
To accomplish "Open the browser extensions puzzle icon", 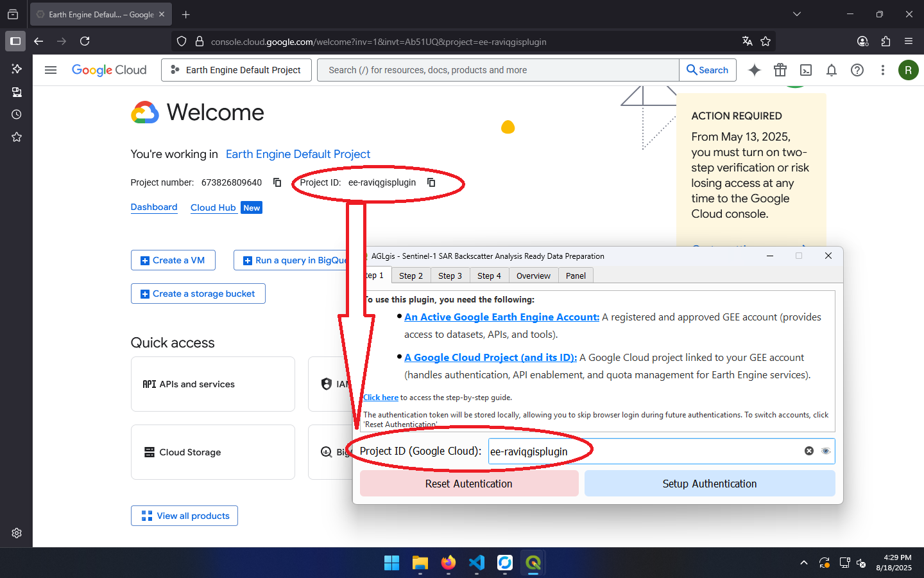I will pyautogui.click(x=886, y=41).
